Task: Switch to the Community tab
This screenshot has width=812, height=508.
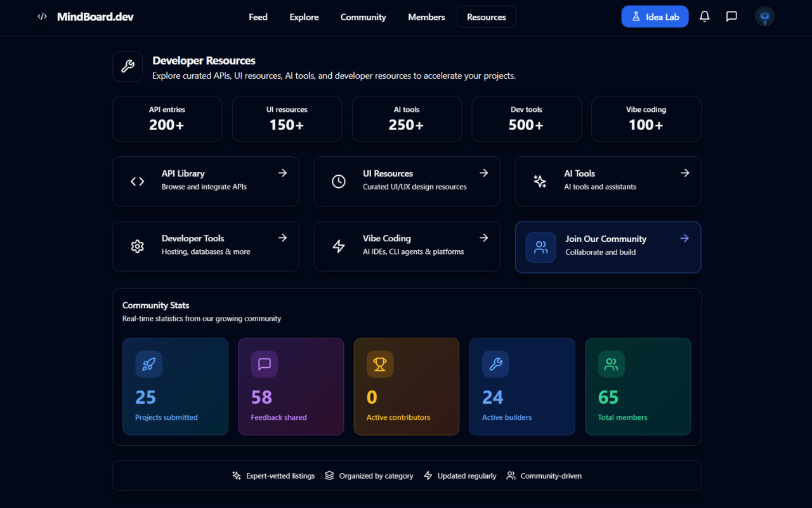Action: (x=363, y=17)
